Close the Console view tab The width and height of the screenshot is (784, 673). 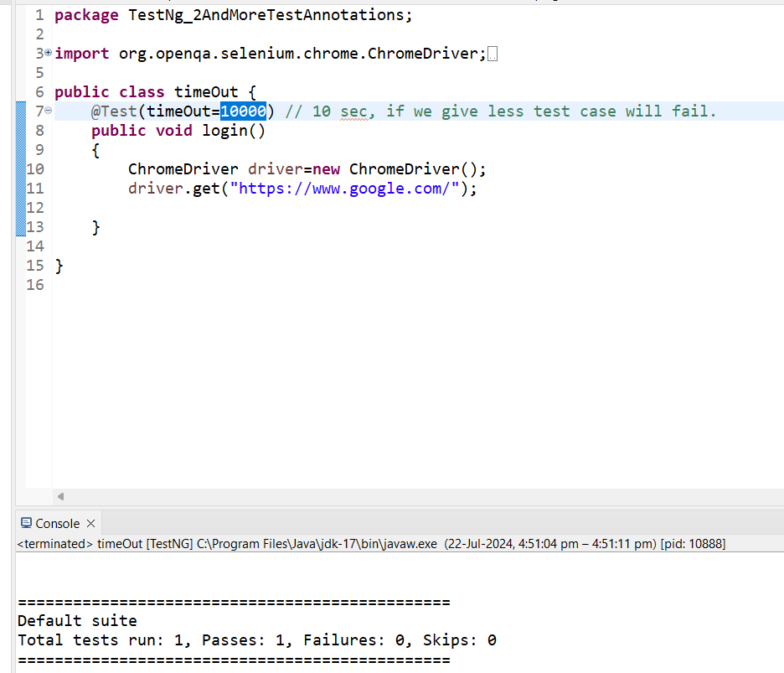click(x=91, y=523)
